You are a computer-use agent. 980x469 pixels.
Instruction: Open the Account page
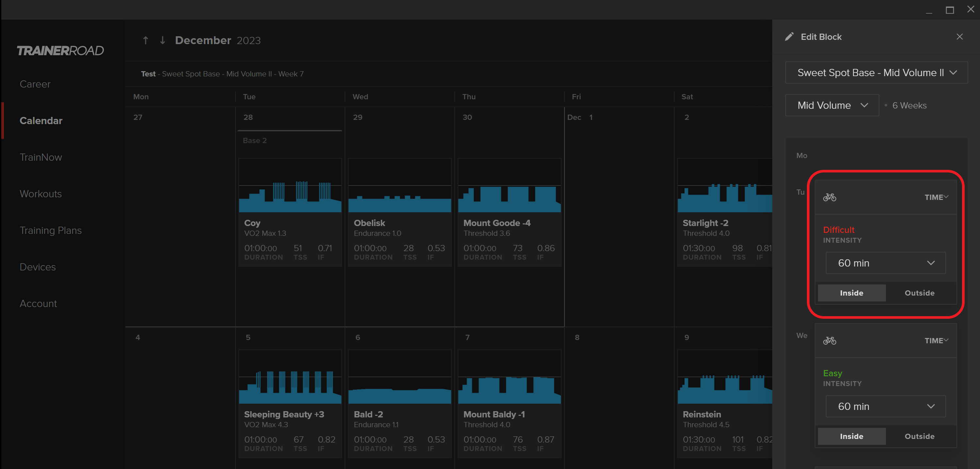click(x=38, y=303)
